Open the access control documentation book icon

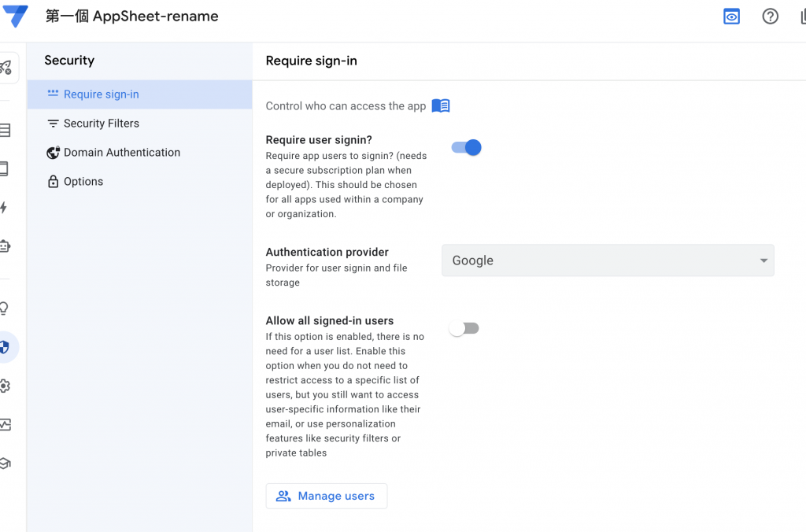click(441, 106)
